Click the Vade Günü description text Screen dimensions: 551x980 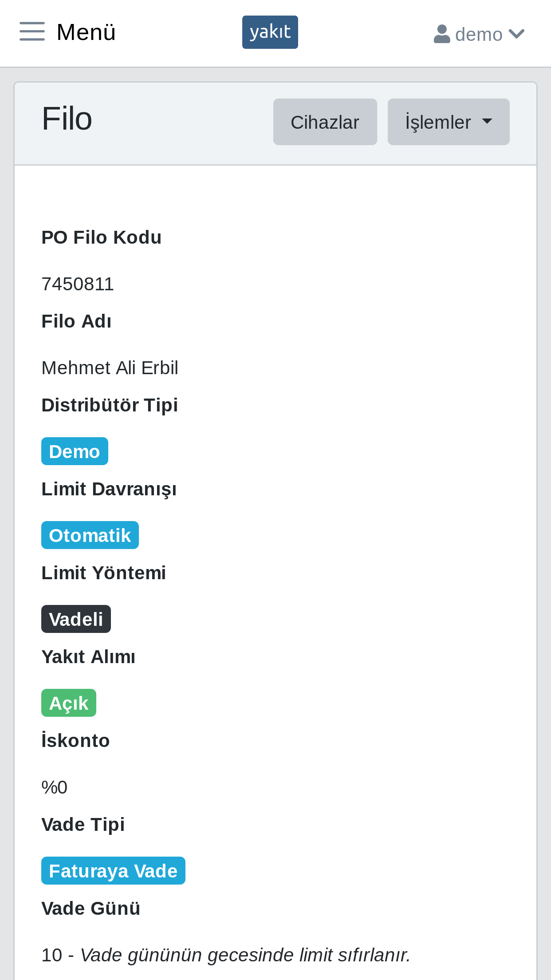(245, 955)
